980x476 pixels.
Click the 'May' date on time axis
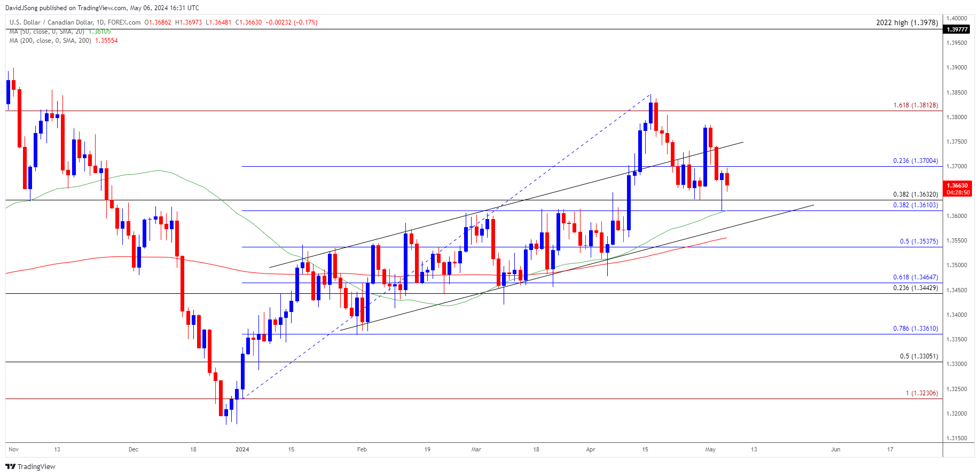pyautogui.click(x=710, y=449)
